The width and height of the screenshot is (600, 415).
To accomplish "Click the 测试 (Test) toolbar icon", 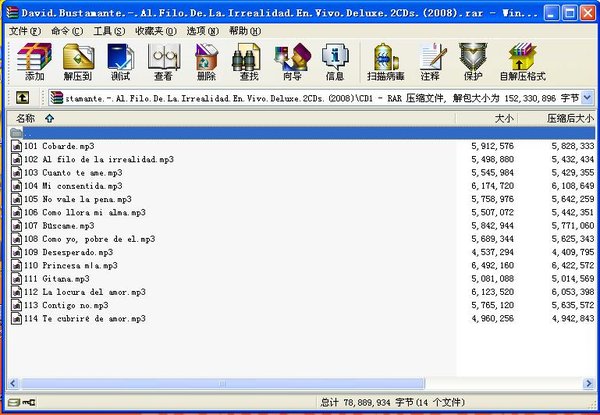I will tap(121, 62).
